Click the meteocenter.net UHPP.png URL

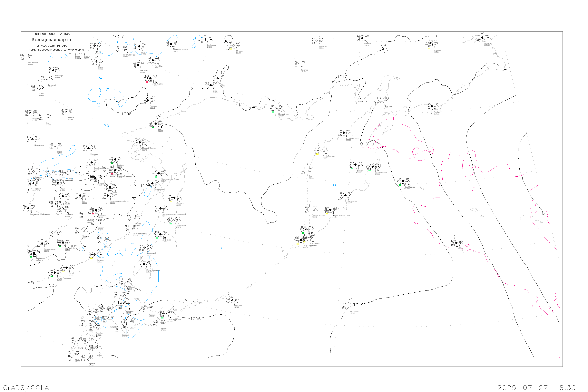pos(55,50)
